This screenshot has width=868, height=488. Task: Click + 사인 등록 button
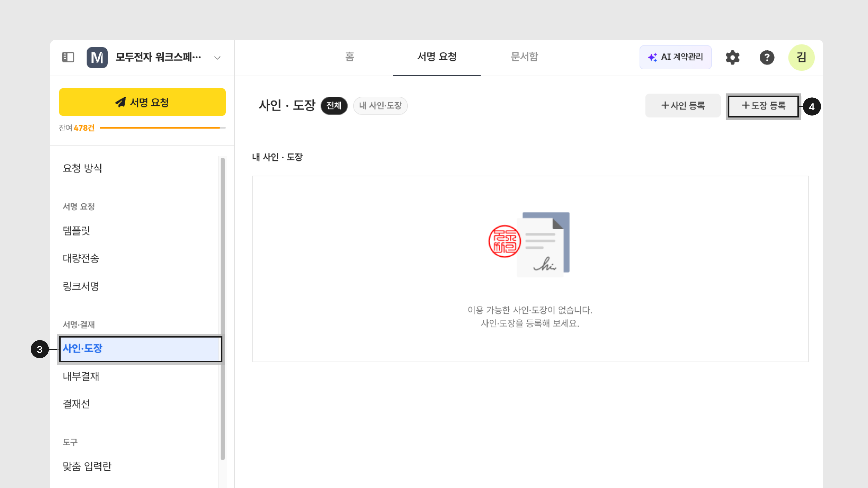point(683,106)
